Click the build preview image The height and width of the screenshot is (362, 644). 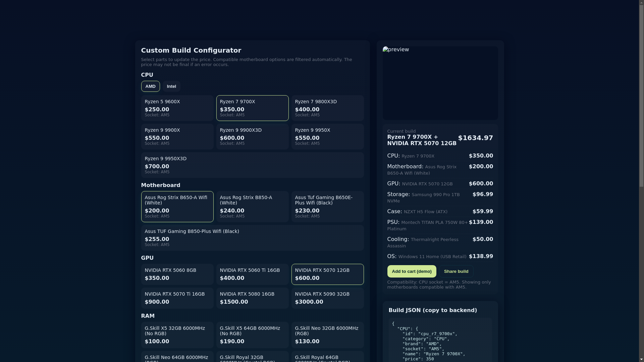tap(440, 83)
